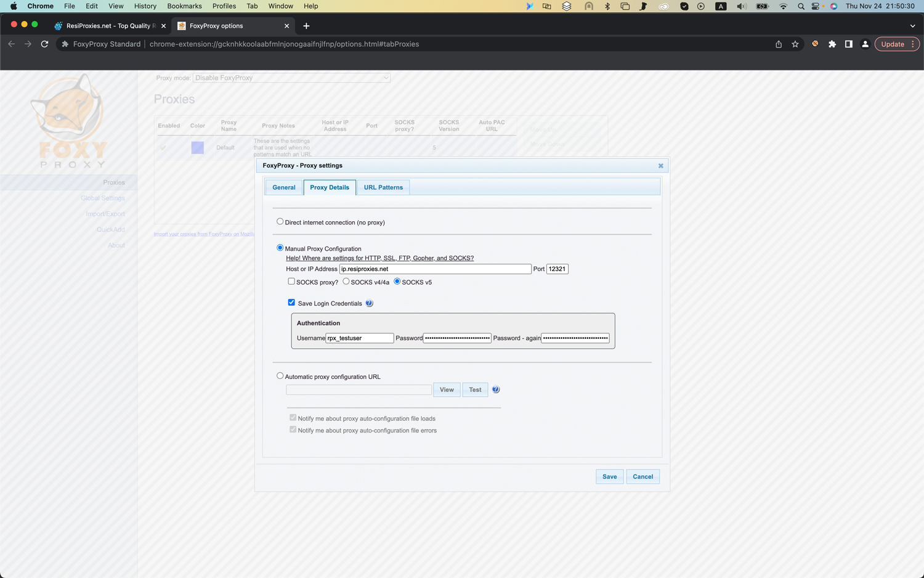This screenshot has height=578, width=924.
Task: Switch to the Proxy Details tab
Action: pyautogui.click(x=330, y=187)
